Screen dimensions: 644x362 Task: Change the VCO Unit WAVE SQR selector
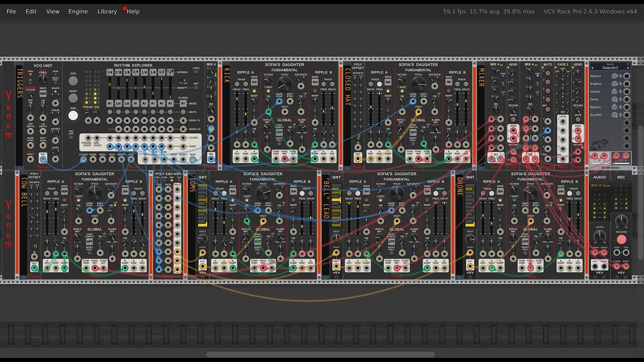coord(43,94)
